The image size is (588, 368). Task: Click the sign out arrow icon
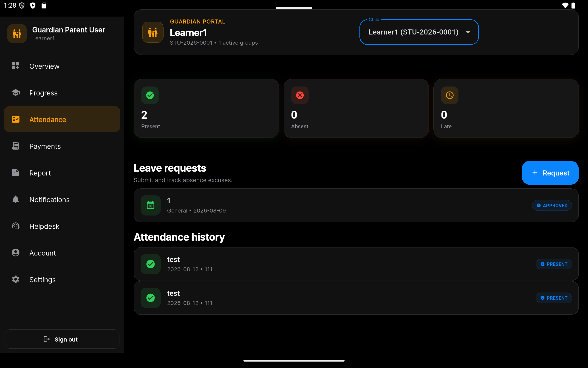pos(46,339)
